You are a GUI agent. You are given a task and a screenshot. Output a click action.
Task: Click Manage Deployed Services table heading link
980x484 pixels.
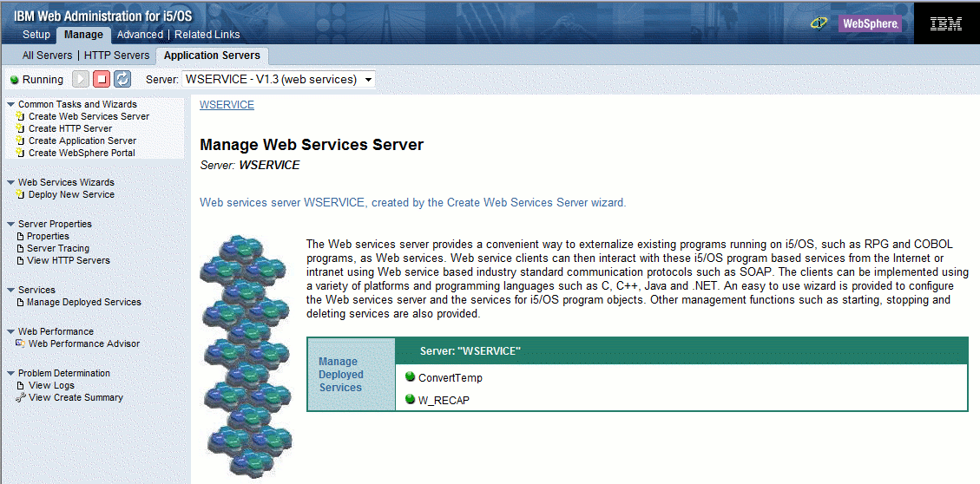340,375
